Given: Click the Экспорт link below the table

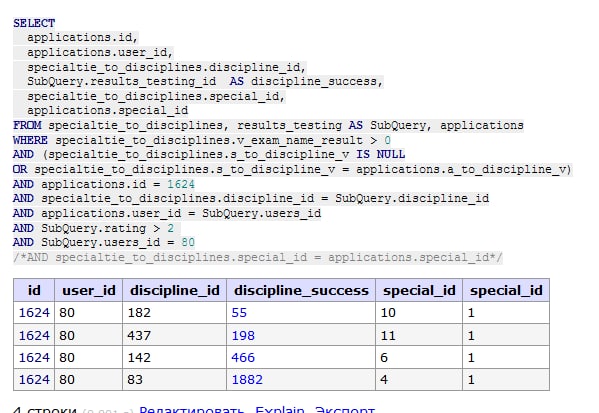Looking at the screenshot, I should (x=345, y=410).
